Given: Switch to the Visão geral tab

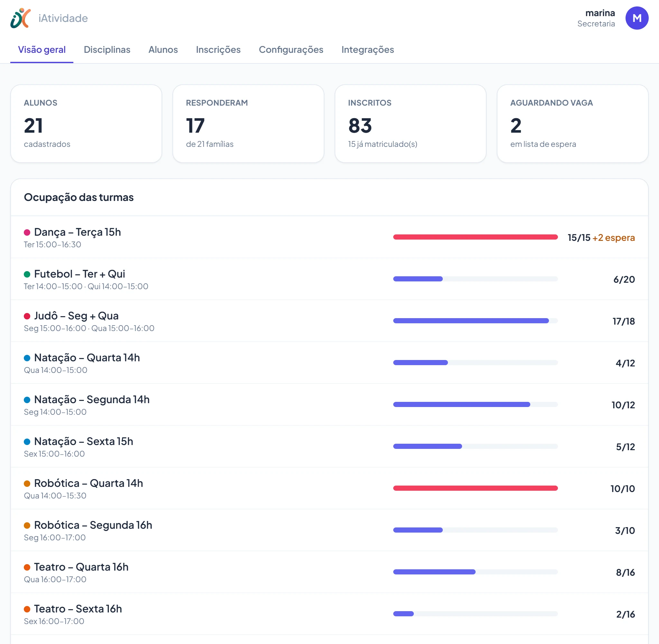Looking at the screenshot, I should 42,50.
